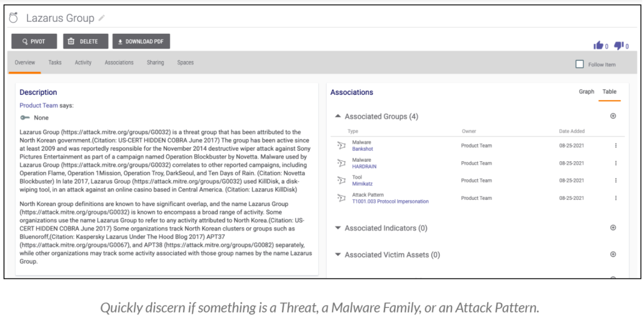Switch associations view to Table
Image resolution: width=644 pixels, height=323 pixels.
[x=610, y=92]
